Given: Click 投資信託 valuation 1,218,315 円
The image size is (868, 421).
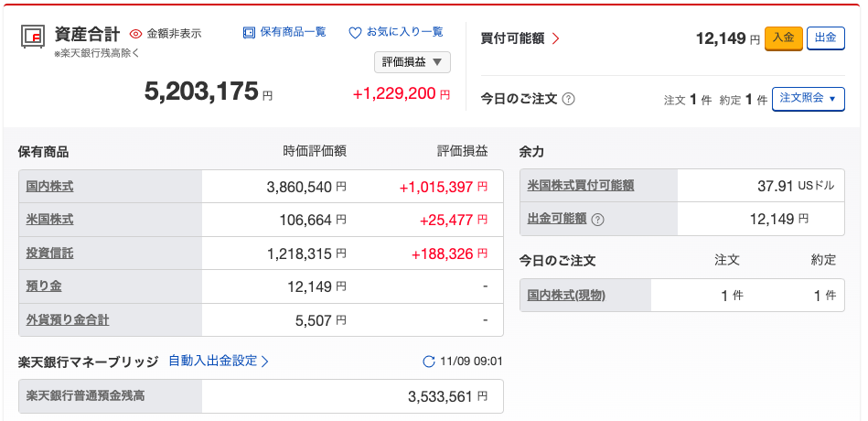Looking at the screenshot, I should click(x=306, y=254).
